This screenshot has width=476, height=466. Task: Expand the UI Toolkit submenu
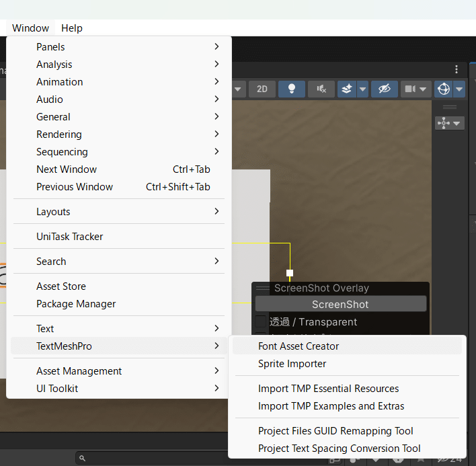119,389
